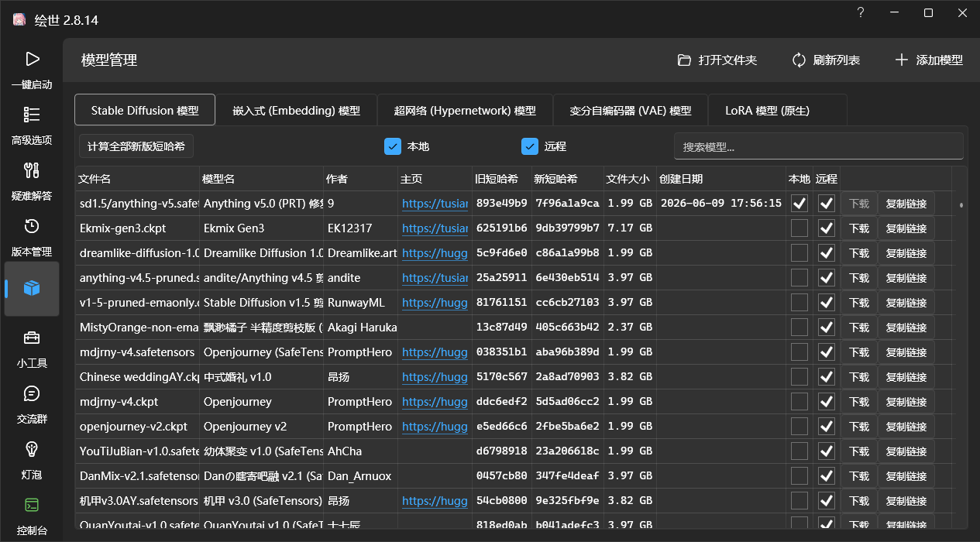The image size is (980, 542).
Task: Sort by 新短哈希 column header
Action: (567, 179)
